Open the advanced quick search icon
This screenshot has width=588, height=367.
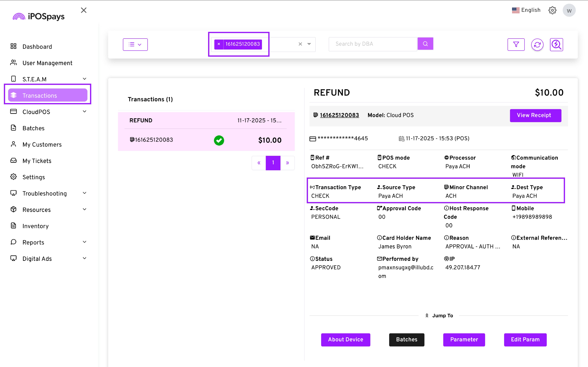(556, 44)
